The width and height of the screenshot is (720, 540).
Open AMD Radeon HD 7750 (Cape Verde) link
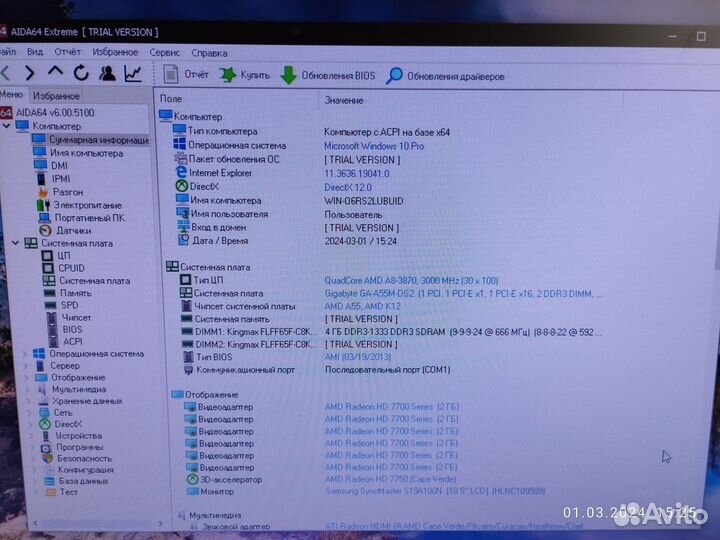(390, 479)
